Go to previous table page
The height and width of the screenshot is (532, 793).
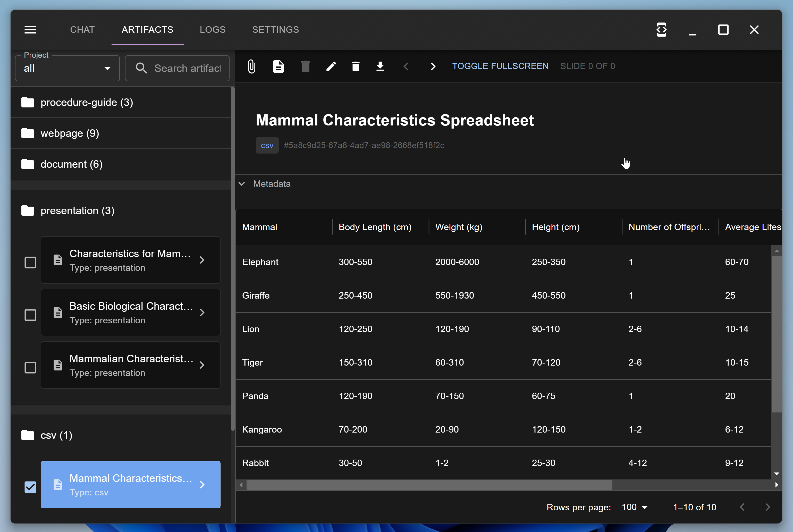pyautogui.click(x=742, y=507)
